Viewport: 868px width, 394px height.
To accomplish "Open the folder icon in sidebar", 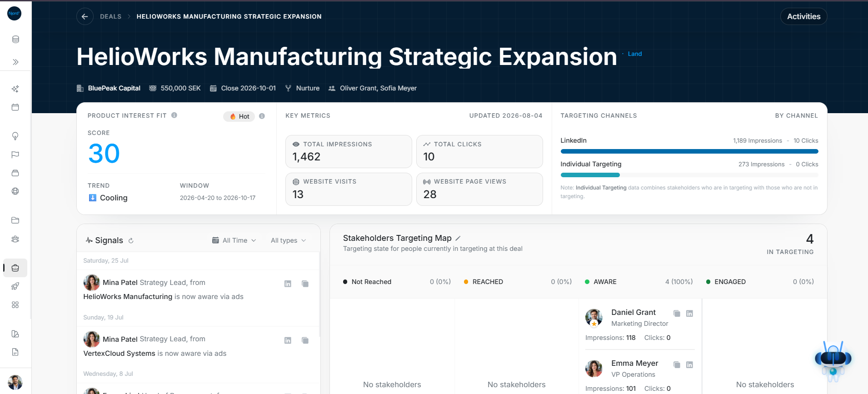I will (15, 220).
